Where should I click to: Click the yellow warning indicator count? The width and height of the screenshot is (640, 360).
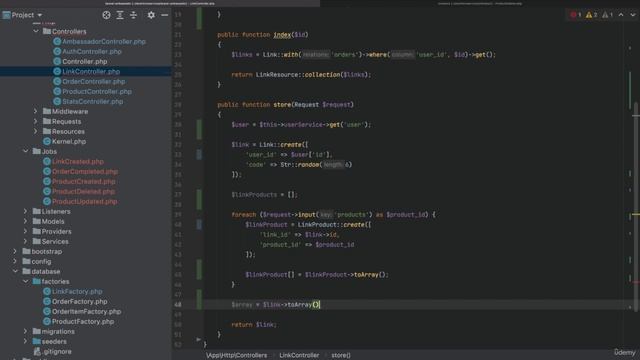click(591, 15)
